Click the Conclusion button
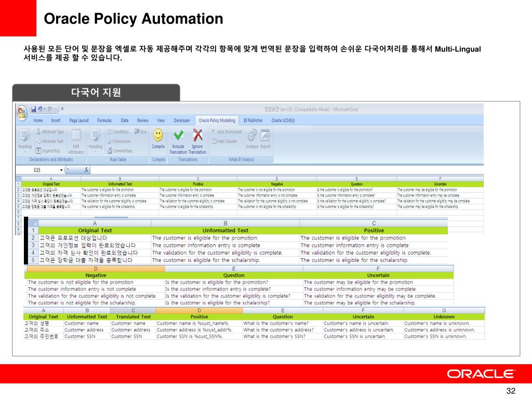532x399 pixels. [x=119, y=141]
